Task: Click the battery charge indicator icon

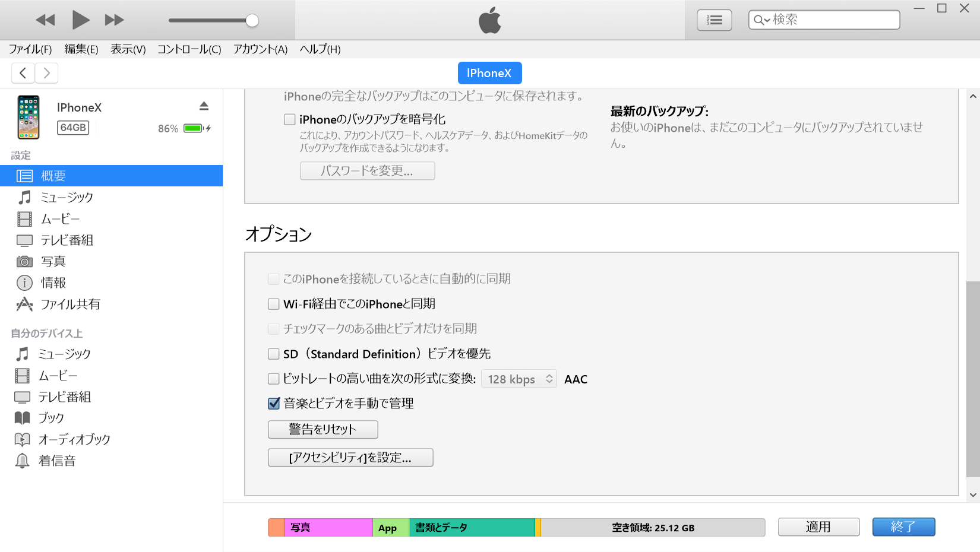Action: tap(197, 128)
